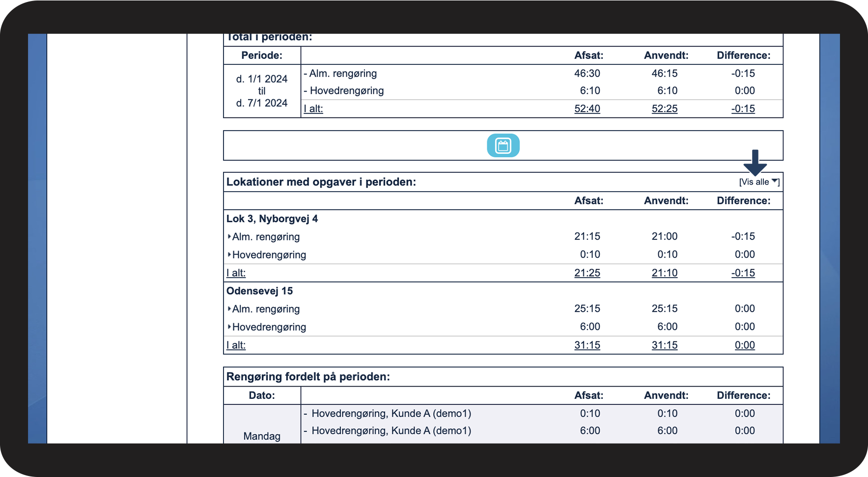Click the 52:40 total allocated value
The height and width of the screenshot is (477, 868).
[x=587, y=109]
